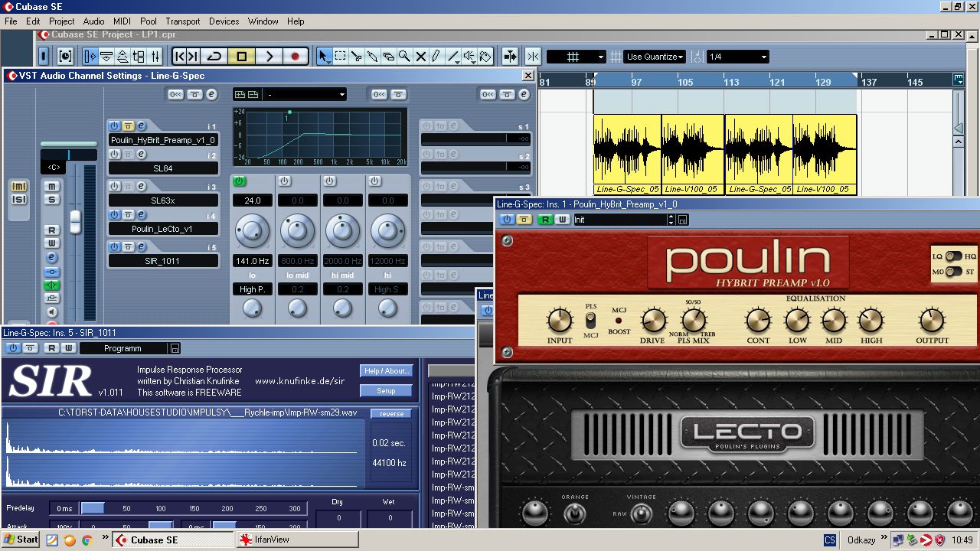The height and width of the screenshot is (551, 980).
Task: Click the channel volume fader handle
Action: 75,221
